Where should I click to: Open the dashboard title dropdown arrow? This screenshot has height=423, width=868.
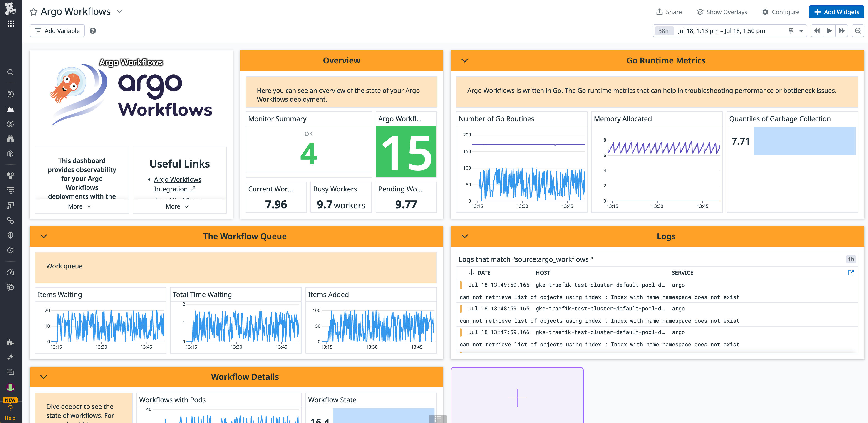119,11
